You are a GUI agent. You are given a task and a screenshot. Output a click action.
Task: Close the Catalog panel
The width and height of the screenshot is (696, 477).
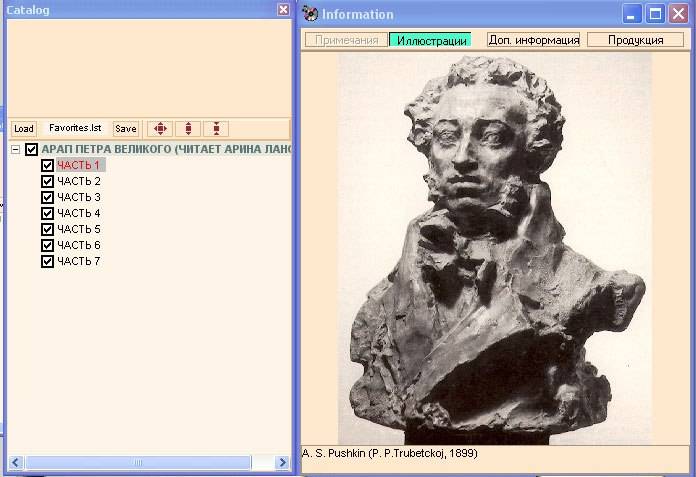(x=283, y=10)
